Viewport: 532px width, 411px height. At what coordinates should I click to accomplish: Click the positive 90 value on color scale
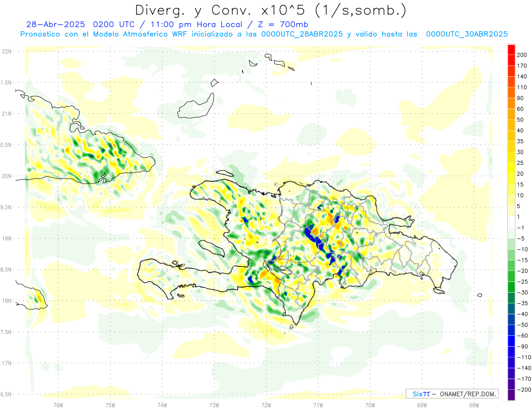click(521, 98)
